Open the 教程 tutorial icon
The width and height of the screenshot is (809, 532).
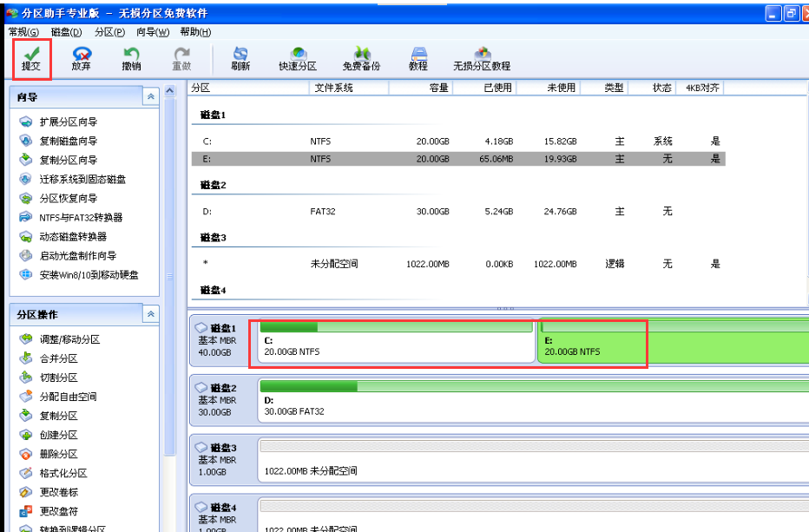click(x=418, y=59)
